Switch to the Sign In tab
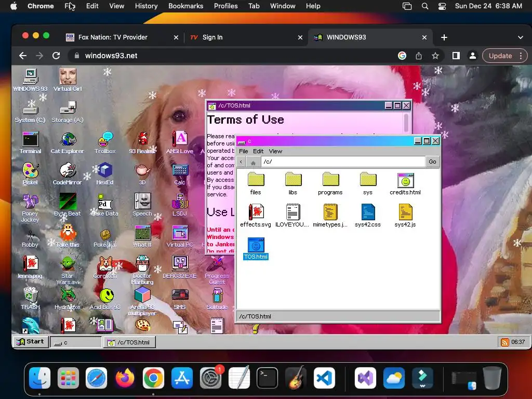The height and width of the screenshot is (399, 532). [x=246, y=37]
